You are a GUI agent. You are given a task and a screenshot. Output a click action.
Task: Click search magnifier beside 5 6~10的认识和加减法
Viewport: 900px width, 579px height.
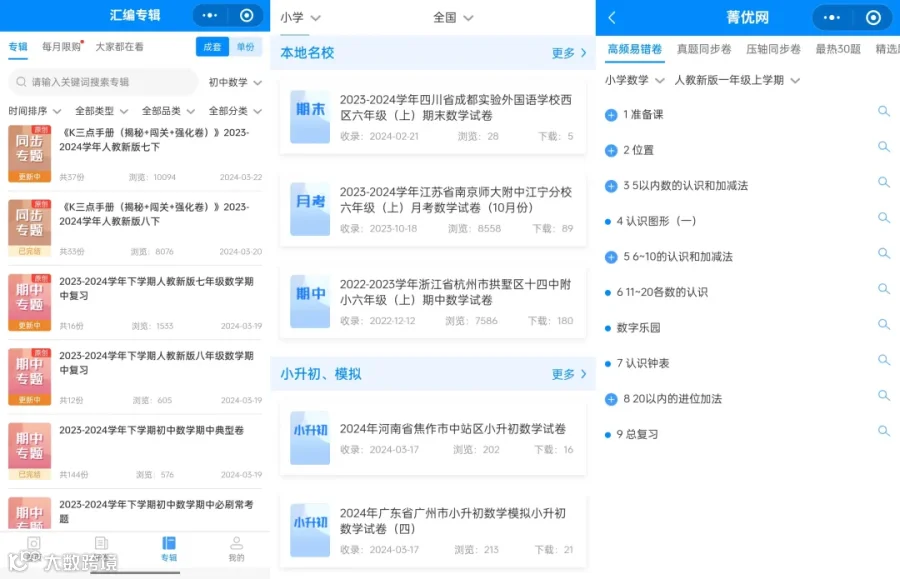tap(883, 253)
